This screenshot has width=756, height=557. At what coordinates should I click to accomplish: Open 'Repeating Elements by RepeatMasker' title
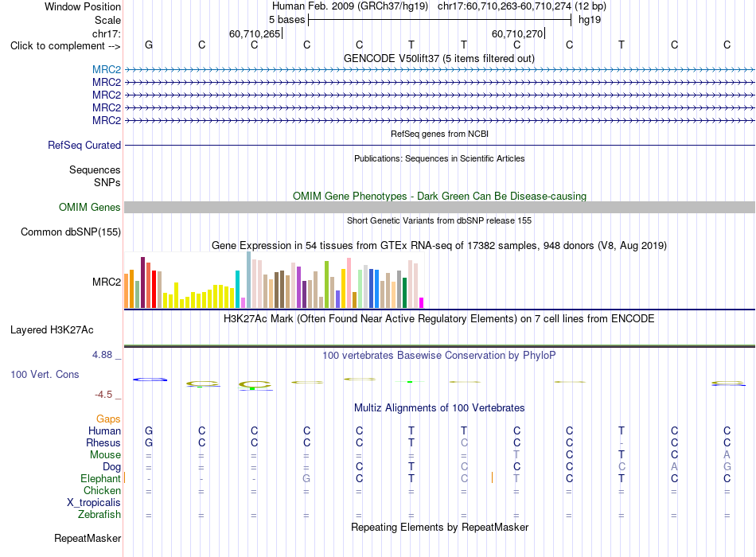point(439,527)
